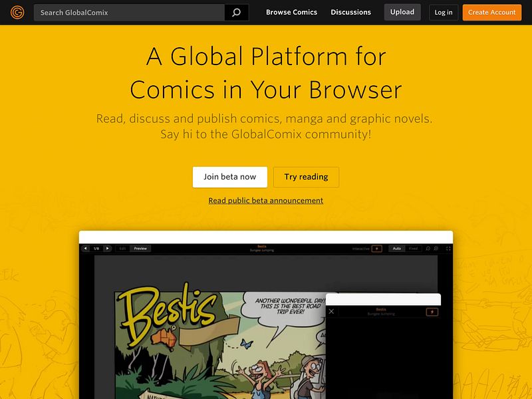Click the GlobalComix logo icon
The width and height of the screenshot is (532, 399).
[x=18, y=11]
